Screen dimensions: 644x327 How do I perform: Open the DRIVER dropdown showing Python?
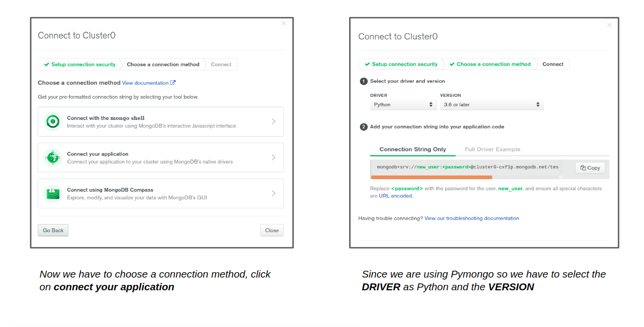403,105
